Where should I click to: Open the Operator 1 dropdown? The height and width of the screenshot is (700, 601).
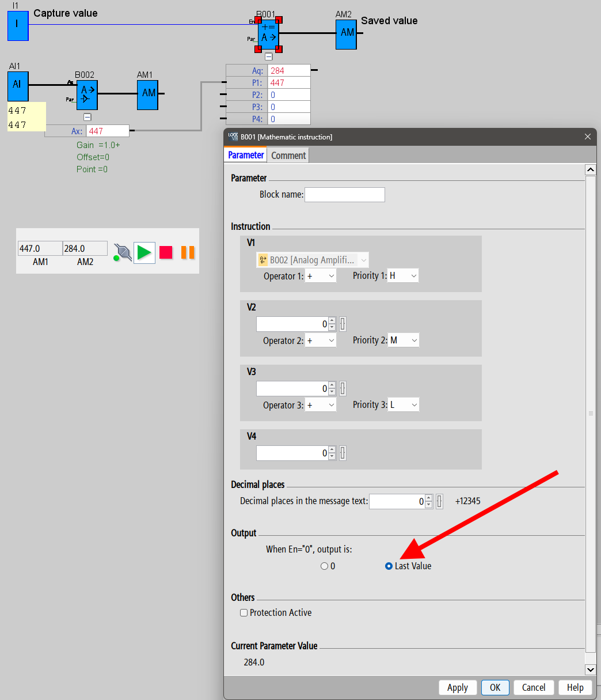320,276
